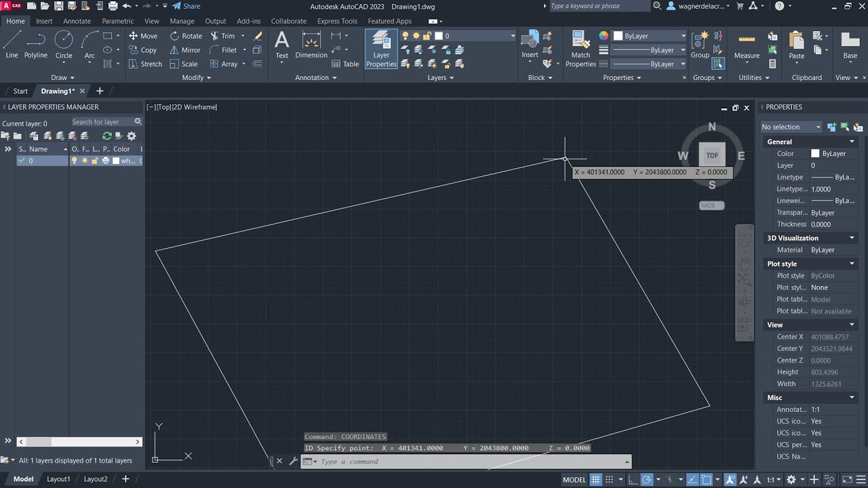Toggle drawing grid display in status bar

[596, 479]
